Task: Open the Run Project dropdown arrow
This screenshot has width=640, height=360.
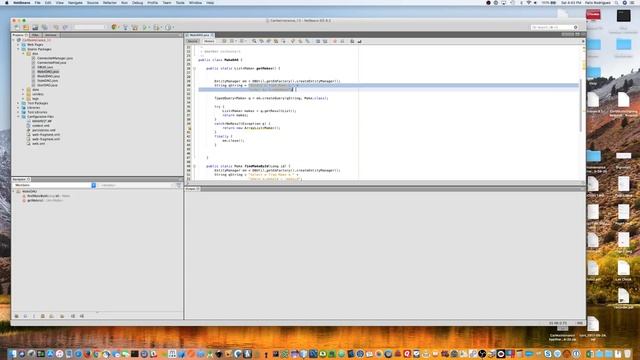Action: point(149,28)
